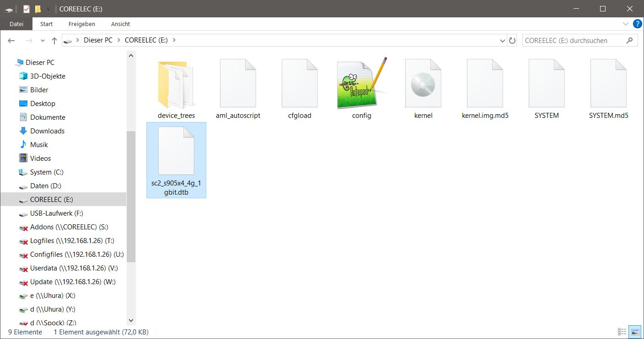Open the Start ribbon tab

pos(46,24)
